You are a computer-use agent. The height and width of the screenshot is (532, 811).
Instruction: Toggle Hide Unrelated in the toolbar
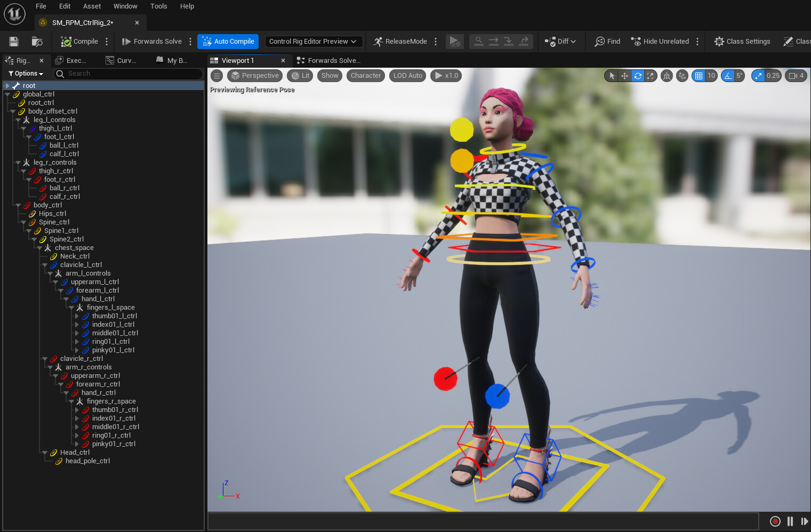click(x=660, y=41)
